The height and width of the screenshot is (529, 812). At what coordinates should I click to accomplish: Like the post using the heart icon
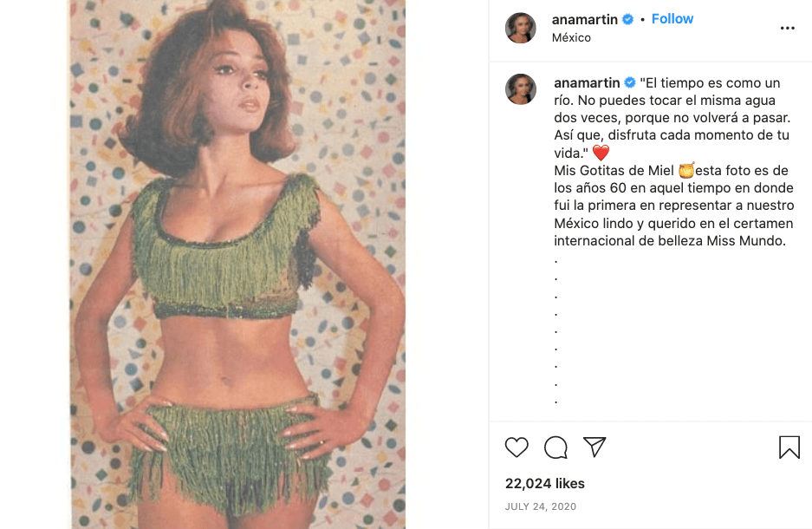click(516, 447)
